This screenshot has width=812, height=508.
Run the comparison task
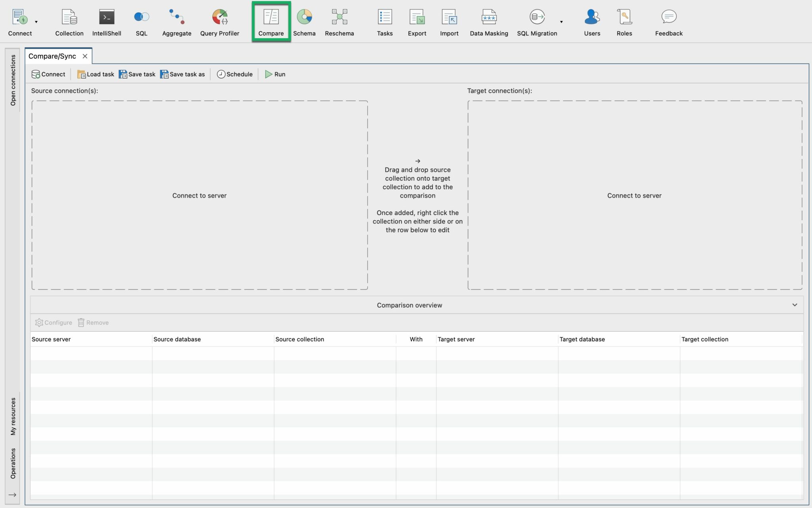click(x=275, y=74)
